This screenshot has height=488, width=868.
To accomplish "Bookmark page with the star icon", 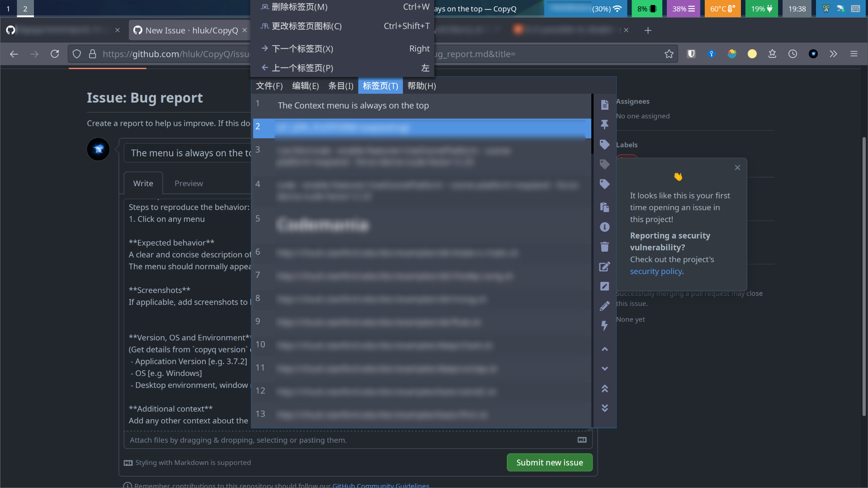I will tap(669, 54).
